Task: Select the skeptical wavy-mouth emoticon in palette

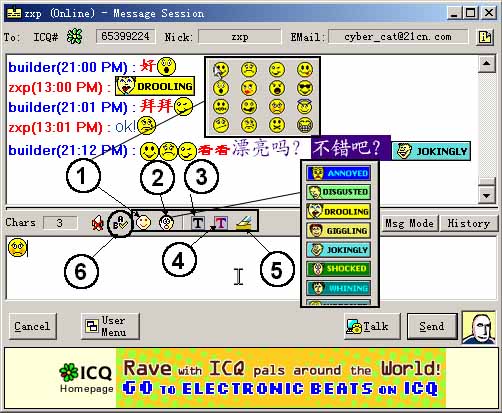Action: [x=221, y=125]
